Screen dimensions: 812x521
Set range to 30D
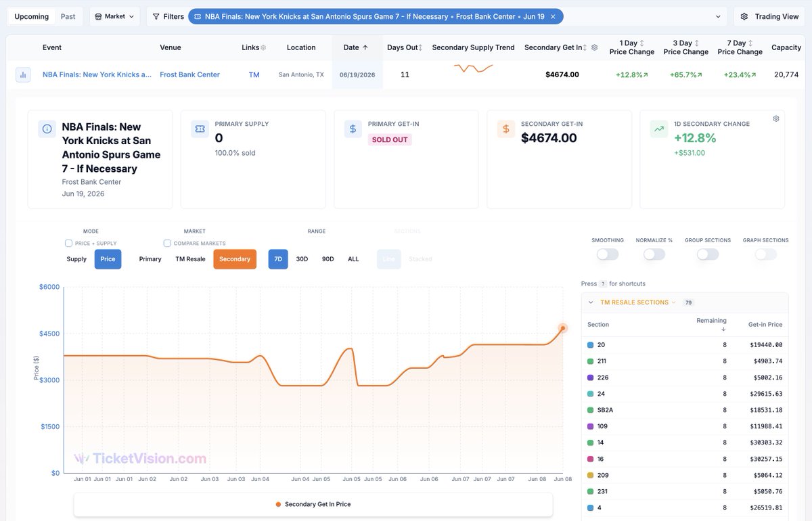[x=302, y=259]
